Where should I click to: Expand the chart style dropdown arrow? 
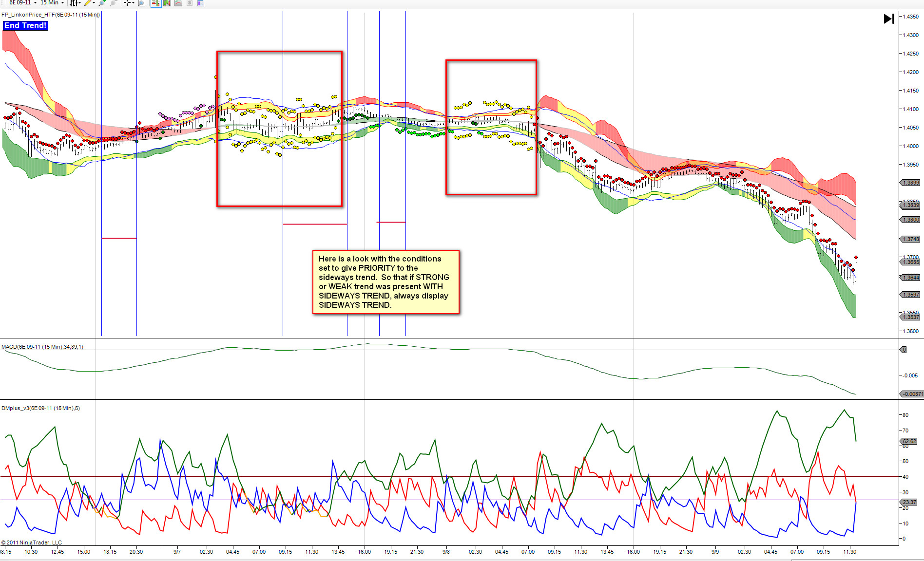79,3
